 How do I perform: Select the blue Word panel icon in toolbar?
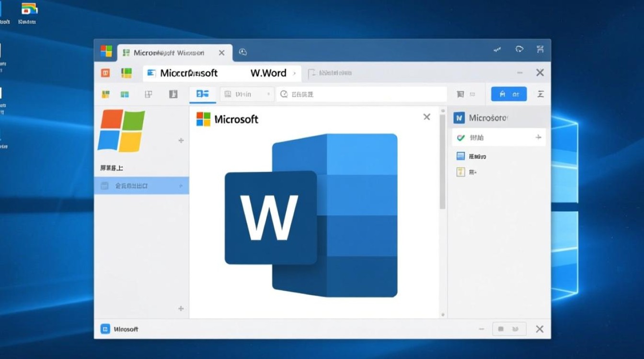[203, 94]
